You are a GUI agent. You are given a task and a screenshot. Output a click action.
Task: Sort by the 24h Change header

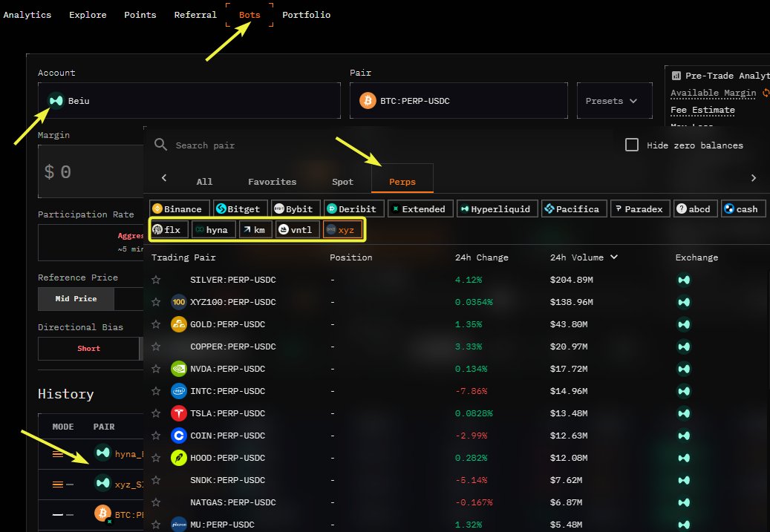(481, 257)
